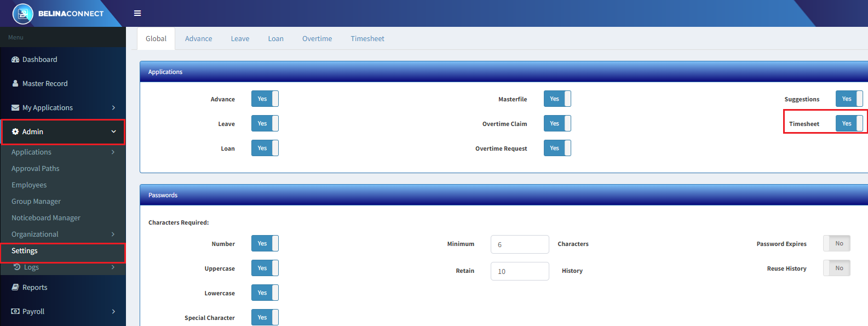The image size is (868, 326).
Task: Switch to the Timesheet tab
Action: [367, 38]
